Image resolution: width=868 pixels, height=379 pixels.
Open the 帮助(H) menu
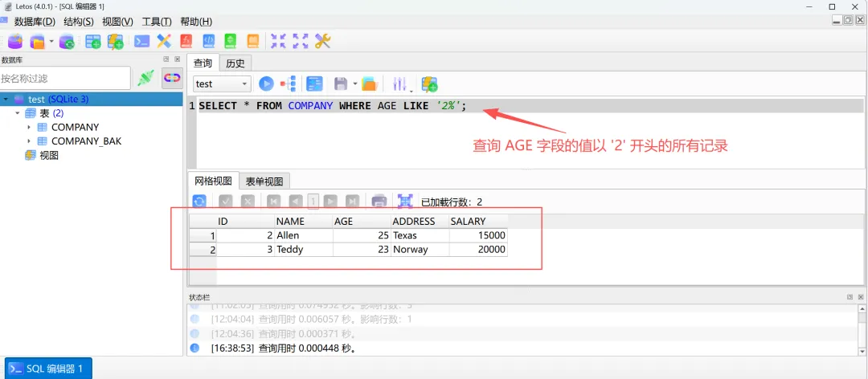(x=196, y=22)
